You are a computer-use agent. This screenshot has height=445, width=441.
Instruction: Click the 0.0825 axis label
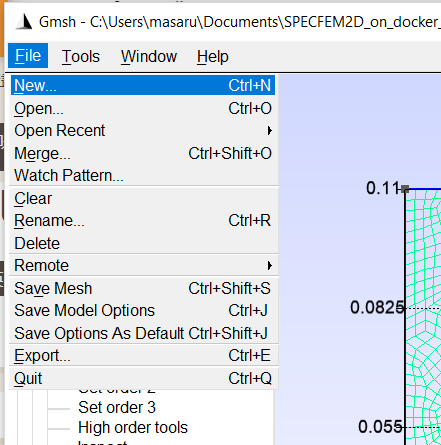pos(377,307)
